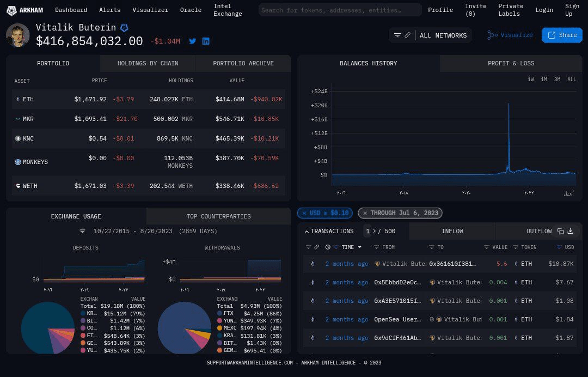Open the PROFIT & LOSS tab

511,63
